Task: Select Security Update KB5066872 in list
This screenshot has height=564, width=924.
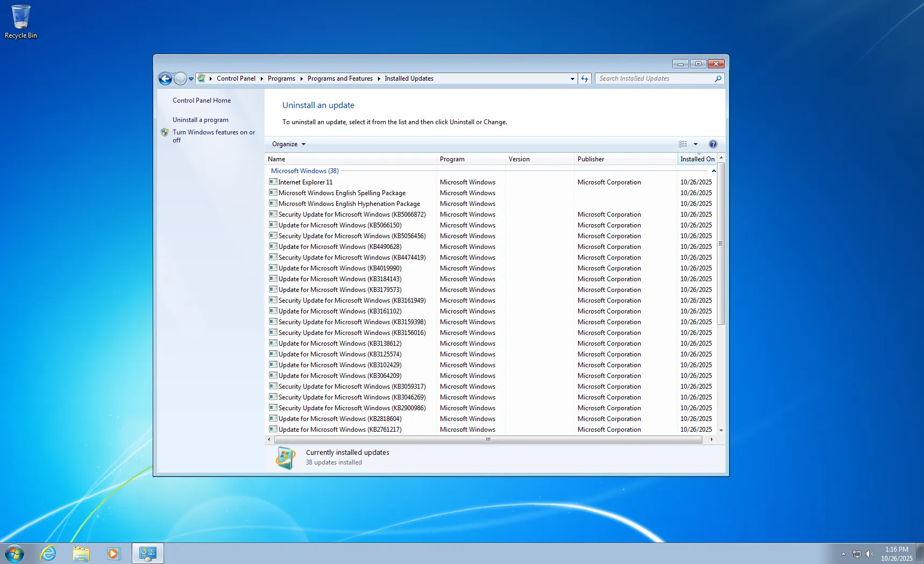Action: (x=352, y=215)
